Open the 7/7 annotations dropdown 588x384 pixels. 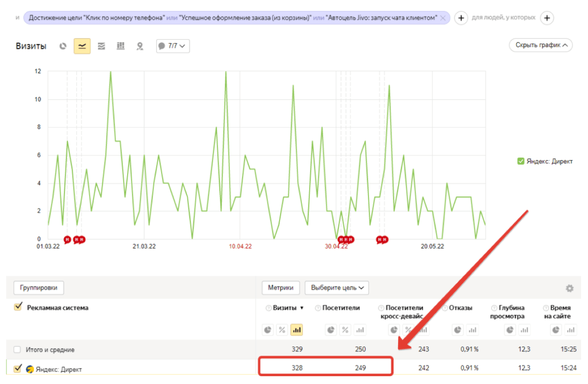click(x=173, y=46)
